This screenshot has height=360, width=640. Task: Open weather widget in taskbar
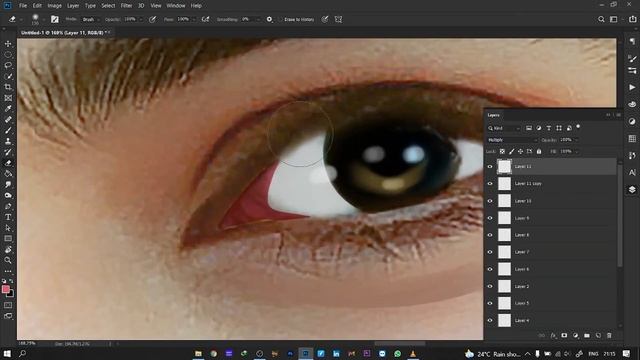493,354
